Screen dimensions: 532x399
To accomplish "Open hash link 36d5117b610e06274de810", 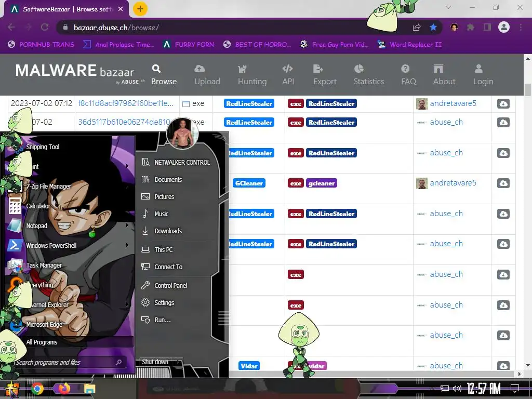I will [x=124, y=122].
